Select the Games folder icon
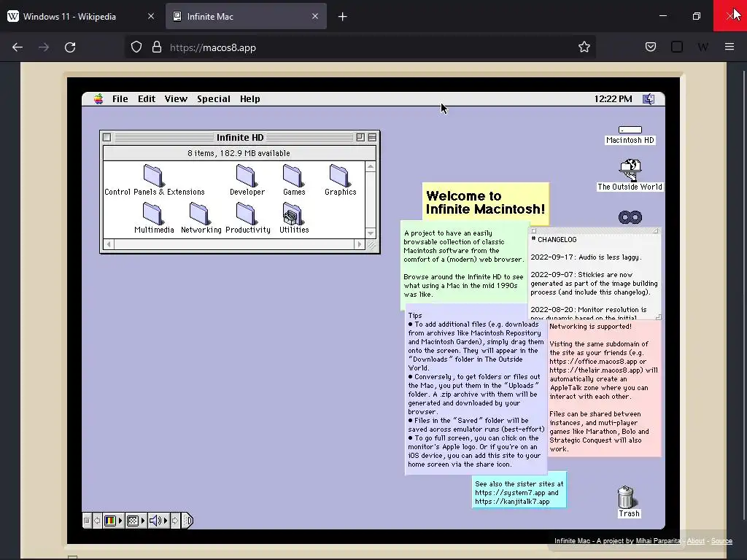Screen dimensions: 747x560 pos(293,176)
